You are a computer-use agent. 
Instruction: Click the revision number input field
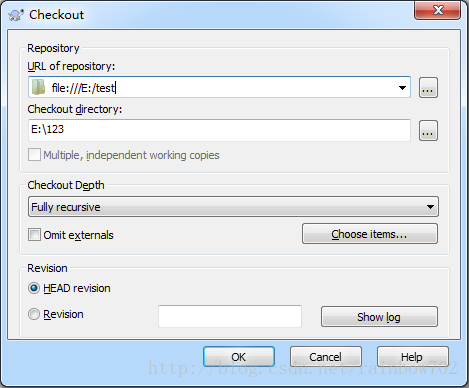[x=230, y=316]
